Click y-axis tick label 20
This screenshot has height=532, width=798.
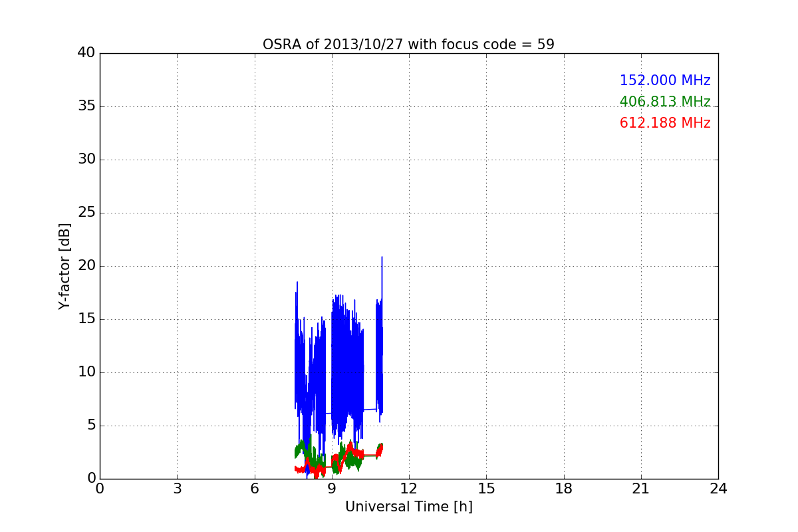coord(86,266)
